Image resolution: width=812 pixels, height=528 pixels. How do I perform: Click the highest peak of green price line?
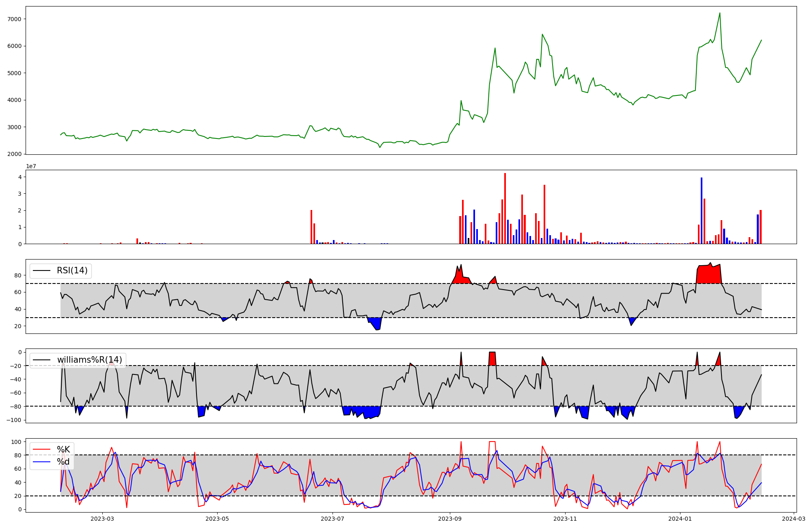pos(720,13)
